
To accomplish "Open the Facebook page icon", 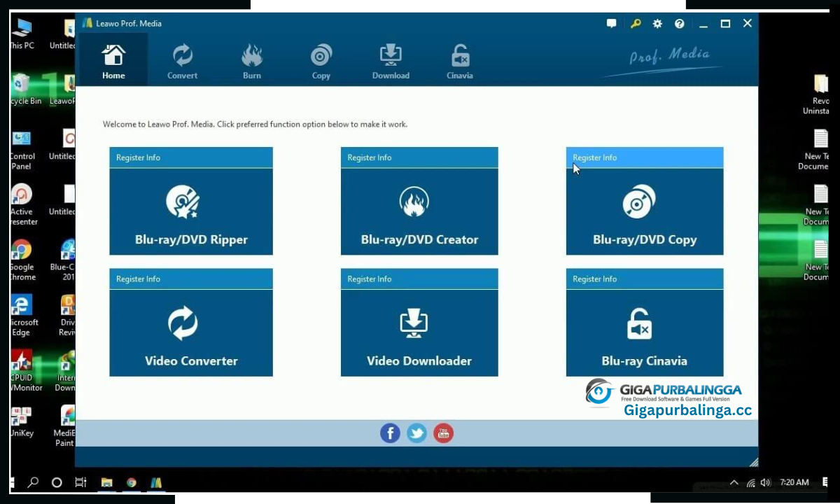I will pyautogui.click(x=390, y=433).
